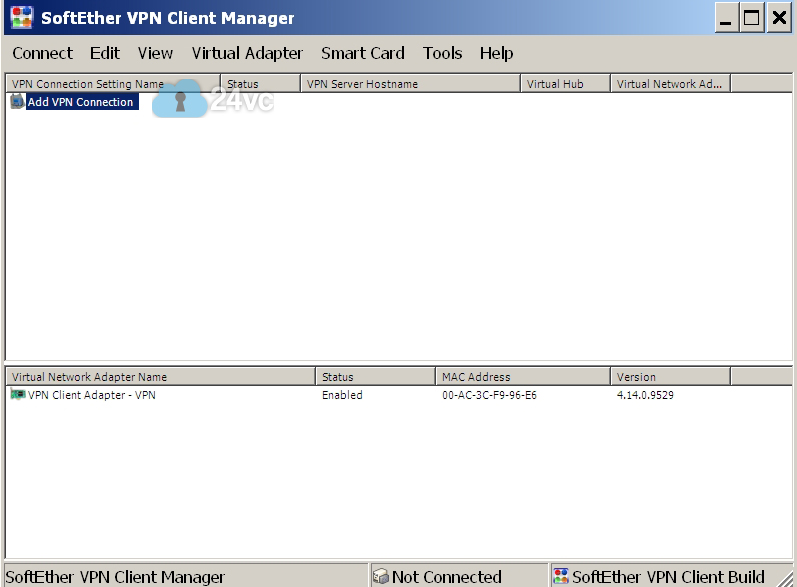Screen dimensions: 797x587
Task: Click the Enabled status cell
Action: pyautogui.click(x=342, y=395)
